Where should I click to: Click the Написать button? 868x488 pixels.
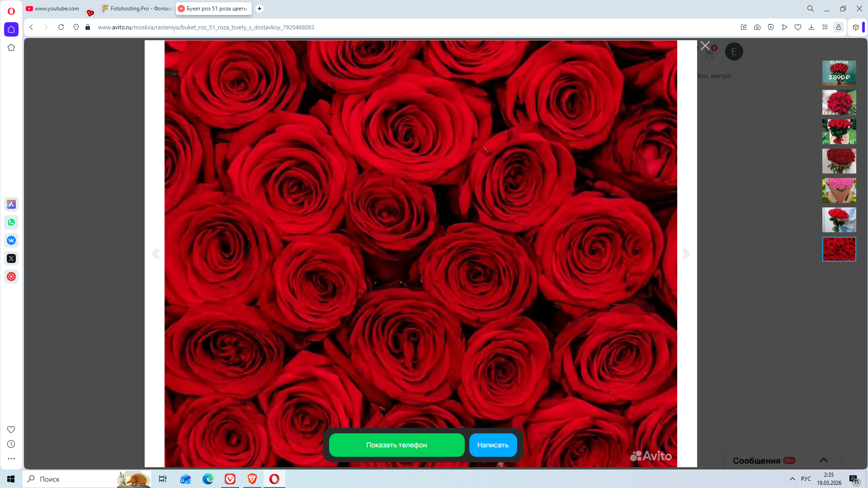tap(493, 445)
